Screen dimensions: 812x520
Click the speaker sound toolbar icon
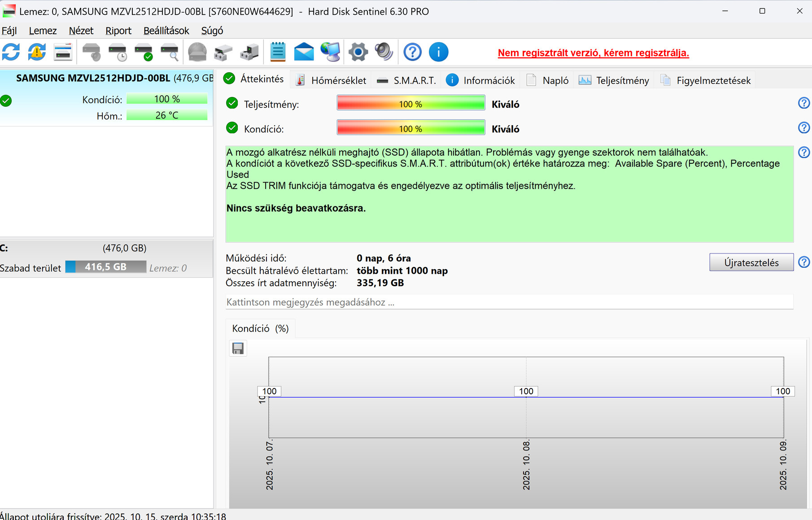[x=384, y=52]
